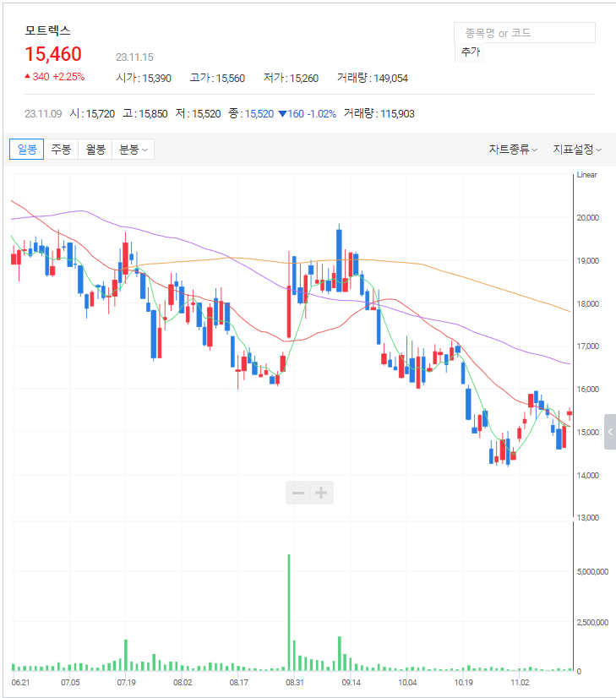Click the current price 15,460
This screenshot has width=616, height=698.
(x=53, y=54)
